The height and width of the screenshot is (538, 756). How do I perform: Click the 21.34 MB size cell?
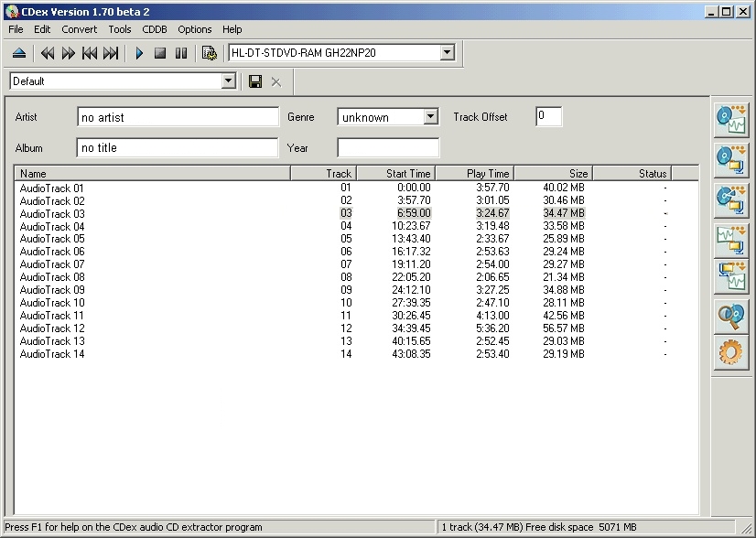(564, 277)
